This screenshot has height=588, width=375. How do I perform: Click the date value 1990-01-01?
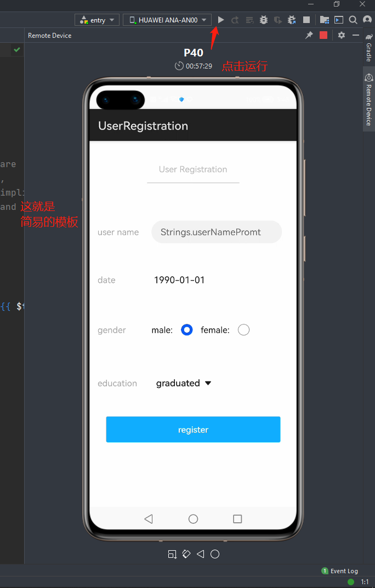tap(179, 280)
